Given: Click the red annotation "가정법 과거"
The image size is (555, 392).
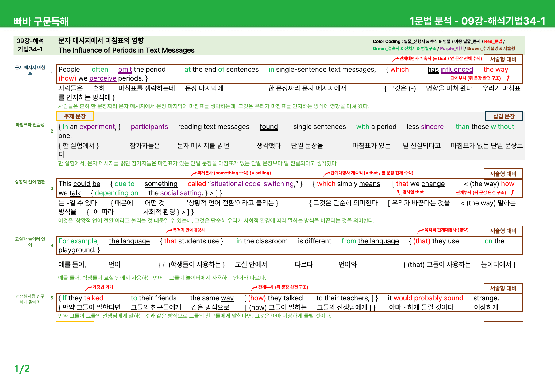Looking at the screenshot, I should click(x=103, y=287).
